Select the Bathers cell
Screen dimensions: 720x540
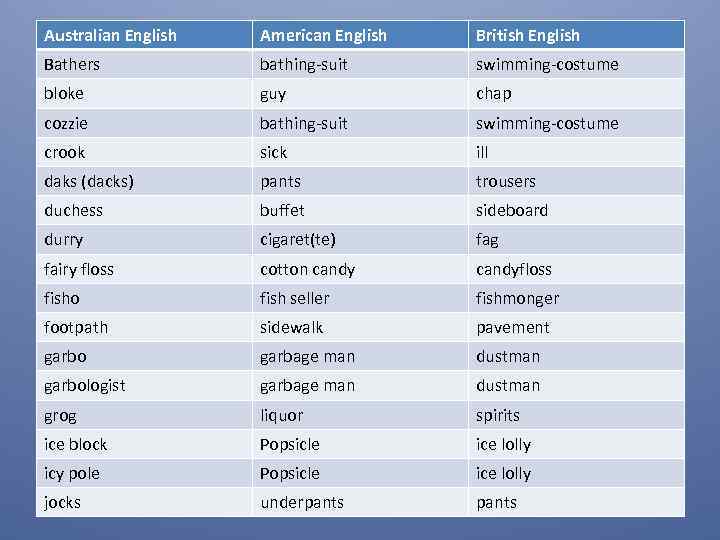pyautogui.click(x=72, y=65)
